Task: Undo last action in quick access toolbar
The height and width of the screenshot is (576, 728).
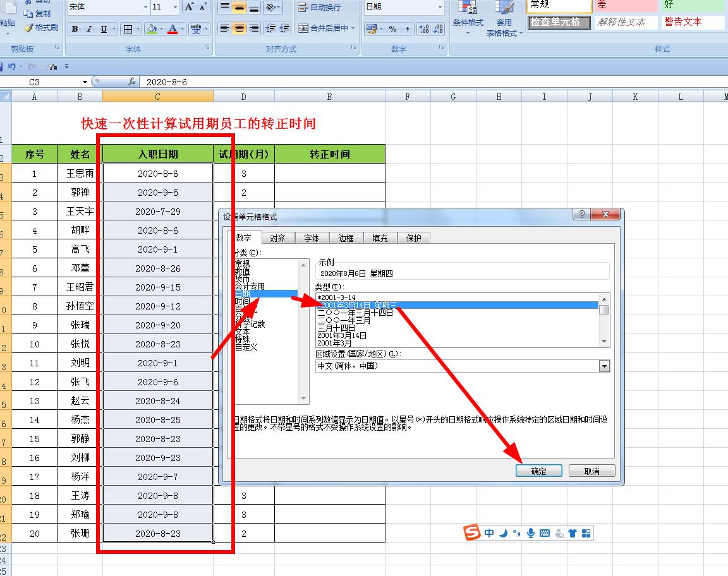Action: [11, 66]
